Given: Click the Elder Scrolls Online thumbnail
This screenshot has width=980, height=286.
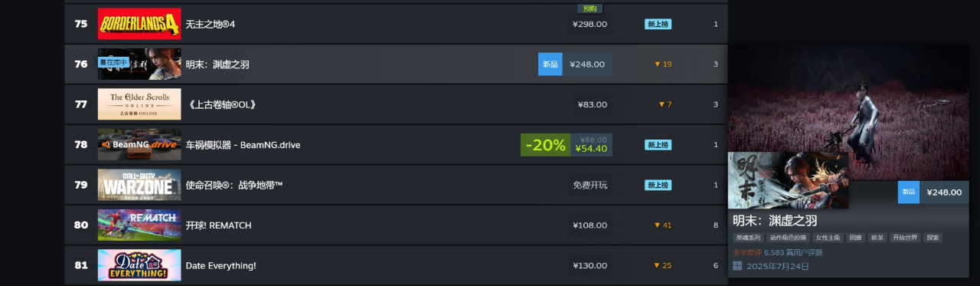Looking at the screenshot, I should (x=139, y=104).
